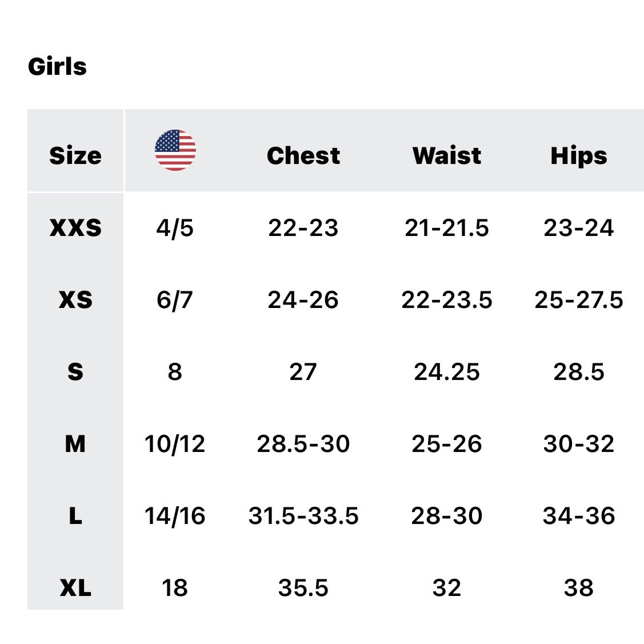The height and width of the screenshot is (644, 644).
Task: Select the L size row label
Action: coord(75,515)
